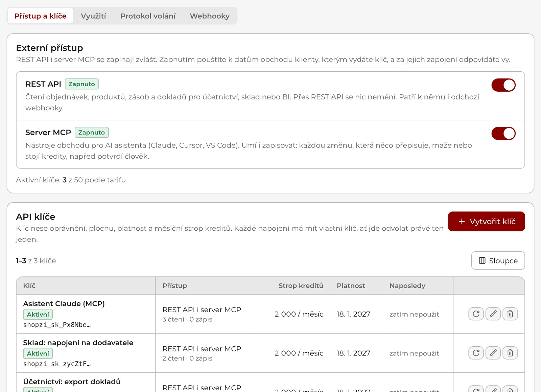Click the Naposledy column header
Viewport: 541px width, 392px height.
click(x=407, y=286)
